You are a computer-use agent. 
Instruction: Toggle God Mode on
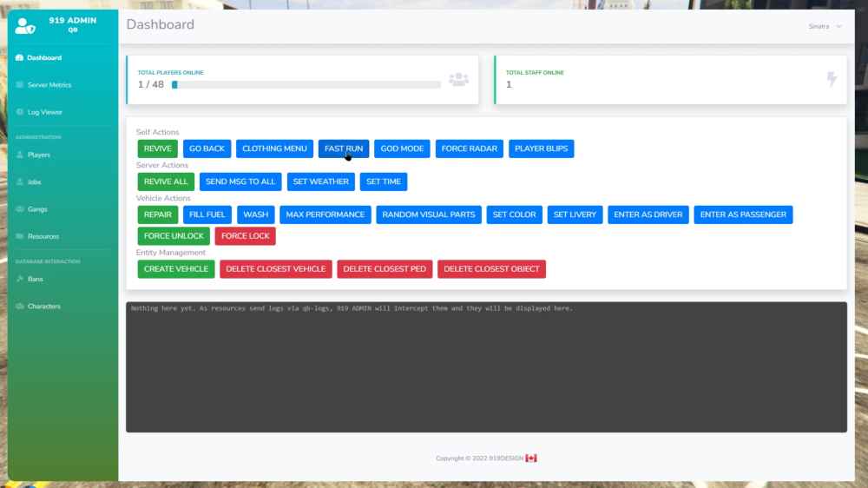pyautogui.click(x=402, y=148)
